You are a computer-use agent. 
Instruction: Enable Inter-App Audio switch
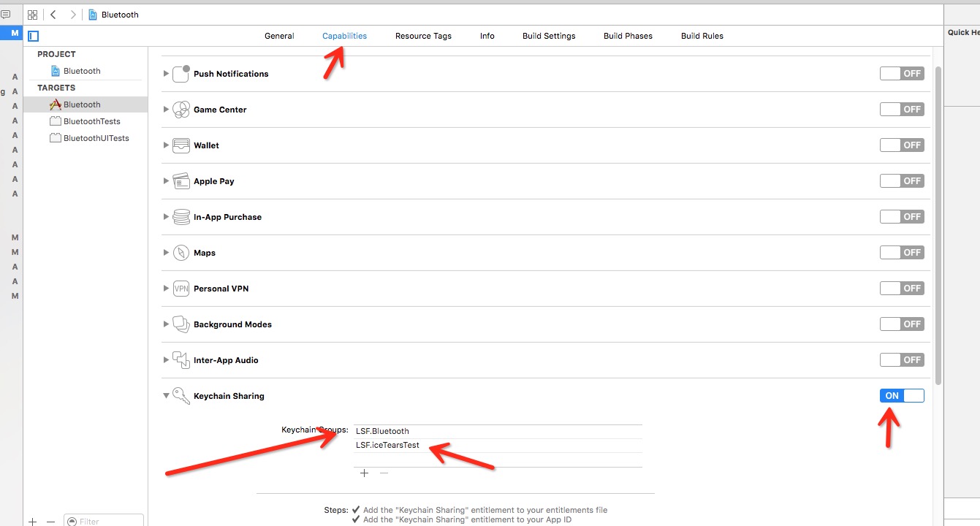pyautogui.click(x=902, y=360)
